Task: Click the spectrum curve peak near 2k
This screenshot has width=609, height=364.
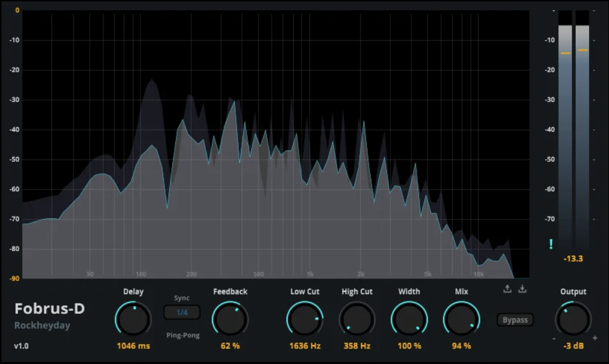Action: (364, 121)
